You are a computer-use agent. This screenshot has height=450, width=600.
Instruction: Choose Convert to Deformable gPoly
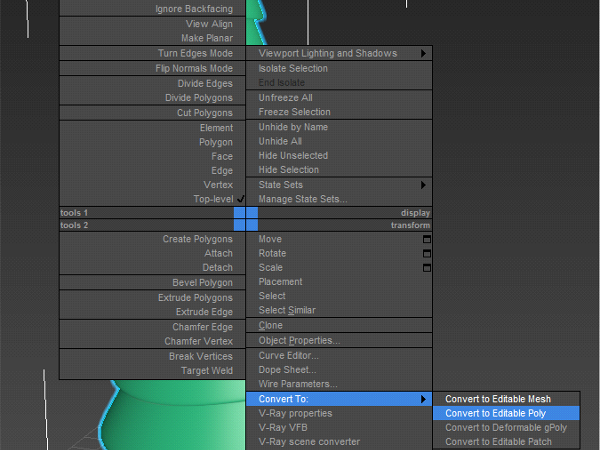point(506,427)
